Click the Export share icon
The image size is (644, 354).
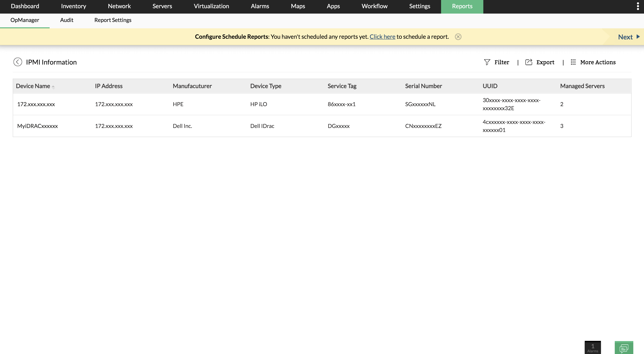click(528, 62)
